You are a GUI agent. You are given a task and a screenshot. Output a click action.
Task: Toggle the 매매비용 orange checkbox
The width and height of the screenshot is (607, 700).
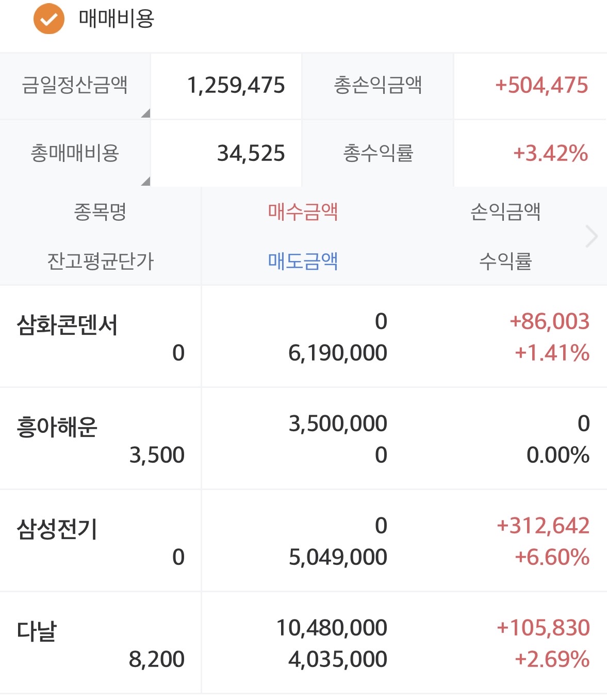[x=49, y=19]
